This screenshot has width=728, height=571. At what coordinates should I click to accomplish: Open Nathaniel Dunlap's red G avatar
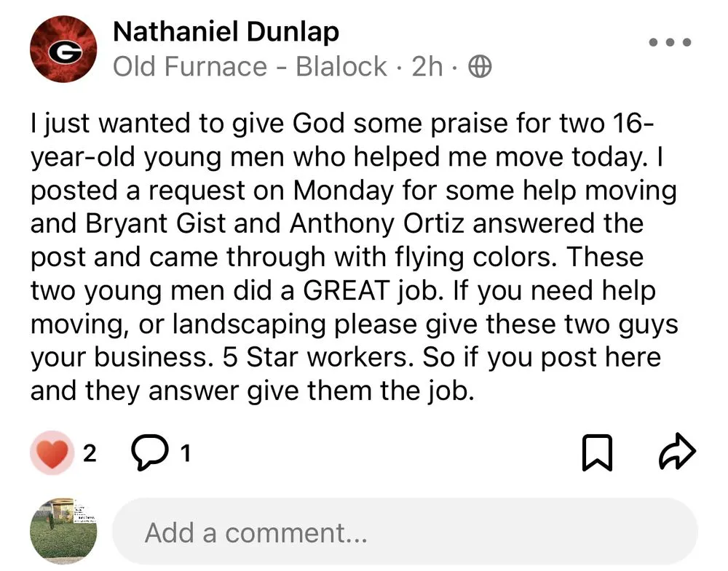(63, 49)
